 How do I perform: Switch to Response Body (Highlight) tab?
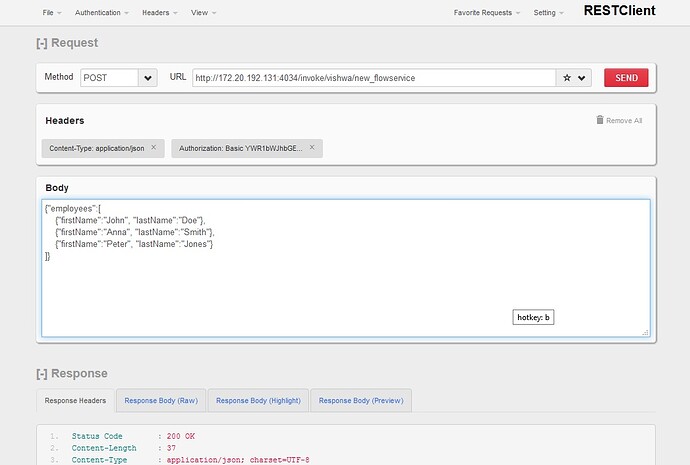[x=258, y=400]
